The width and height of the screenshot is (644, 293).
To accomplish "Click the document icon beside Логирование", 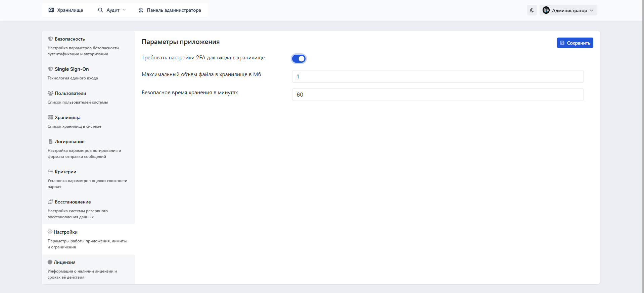I will click(50, 141).
